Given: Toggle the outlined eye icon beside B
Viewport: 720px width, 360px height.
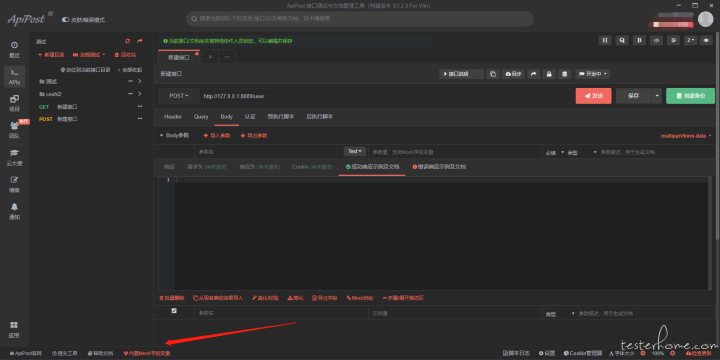Looking at the screenshot, I should point(657,40).
